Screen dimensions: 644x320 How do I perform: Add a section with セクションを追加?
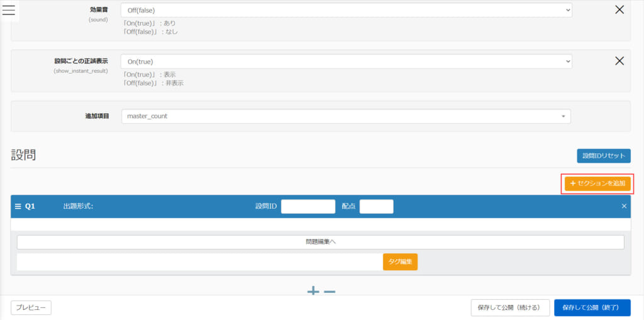pyautogui.click(x=597, y=183)
